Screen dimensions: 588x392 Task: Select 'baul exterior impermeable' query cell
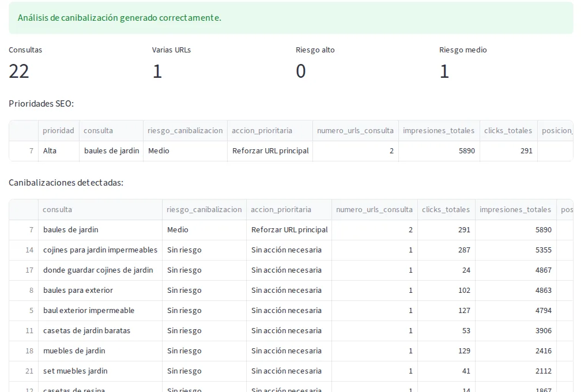100,311
